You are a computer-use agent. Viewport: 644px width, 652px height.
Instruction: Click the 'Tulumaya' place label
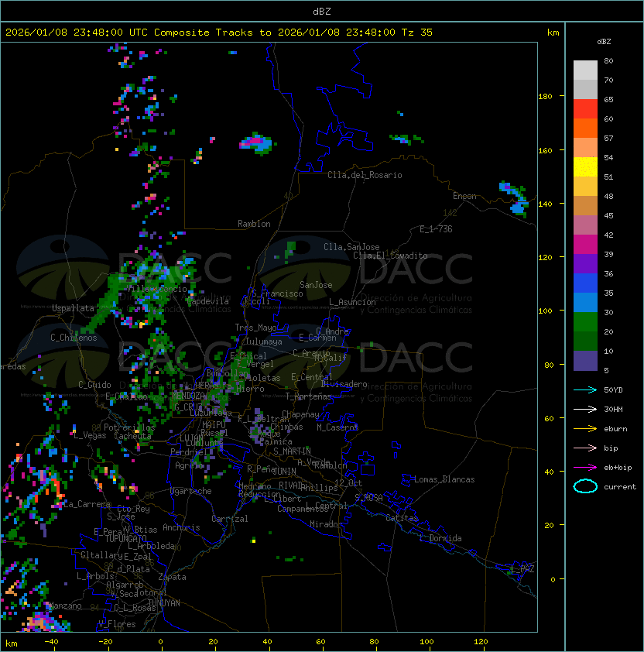tap(264, 341)
